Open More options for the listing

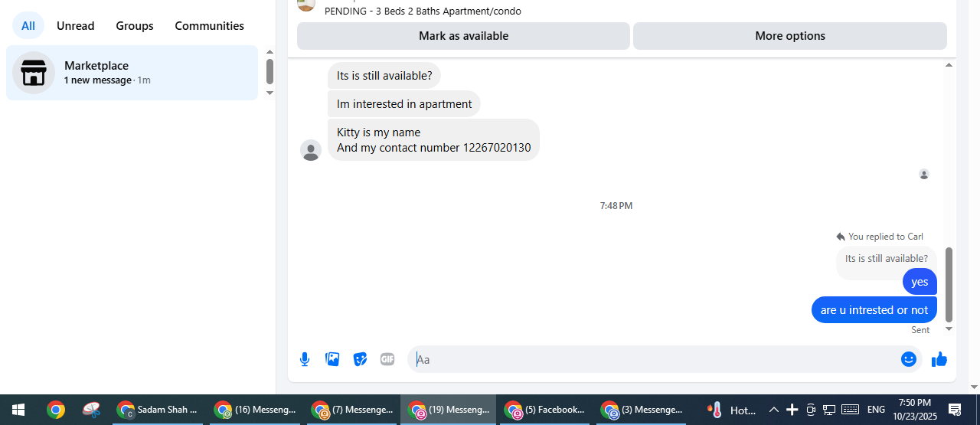point(790,36)
